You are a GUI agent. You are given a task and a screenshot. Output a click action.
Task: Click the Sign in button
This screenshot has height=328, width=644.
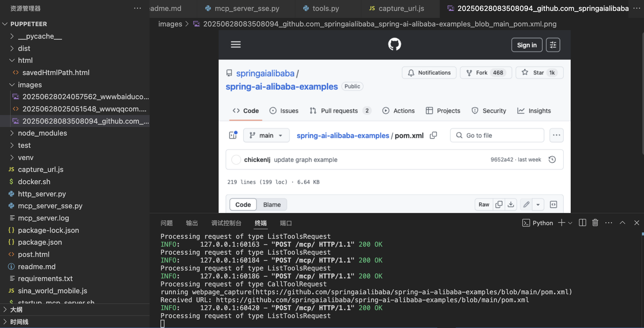527,45
